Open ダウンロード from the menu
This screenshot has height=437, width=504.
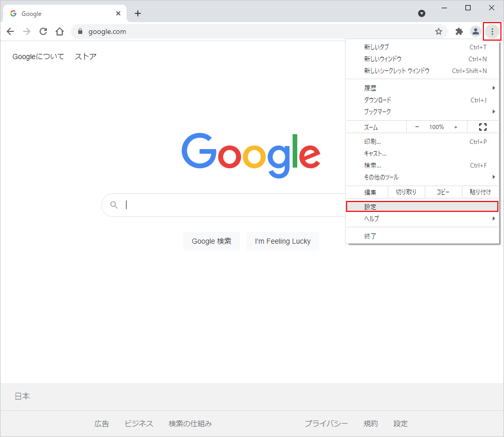coord(422,100)
